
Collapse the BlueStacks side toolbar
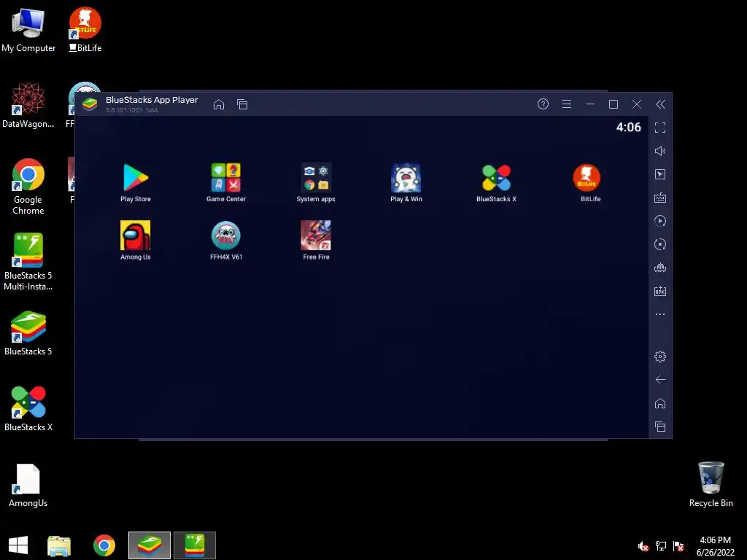660,104
